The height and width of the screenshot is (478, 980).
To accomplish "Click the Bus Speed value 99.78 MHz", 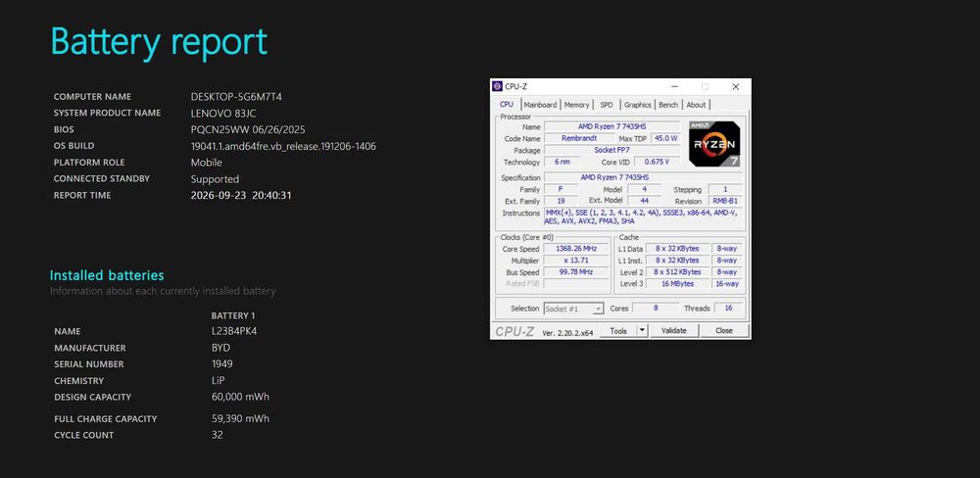I will point(576,272).
